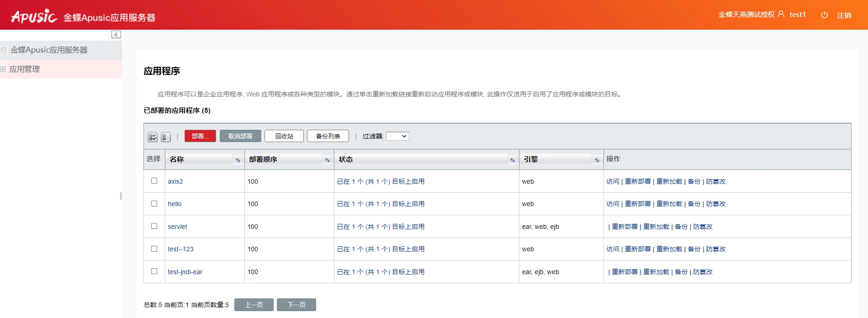Screen dimensions: 868x318
Task: Sort table by 名称 column sort icon
Action: coord(238,160)
